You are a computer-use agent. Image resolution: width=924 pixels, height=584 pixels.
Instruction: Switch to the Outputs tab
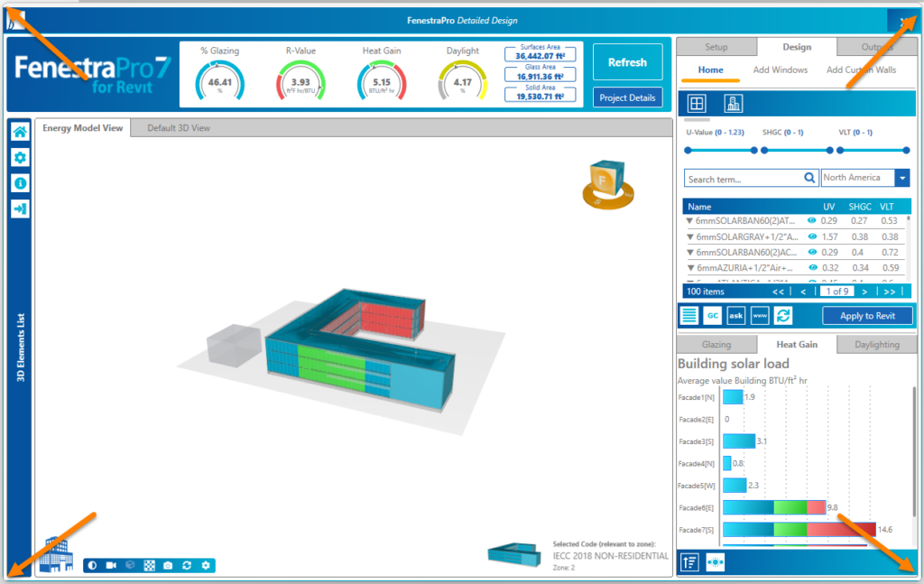click(877, 47)
